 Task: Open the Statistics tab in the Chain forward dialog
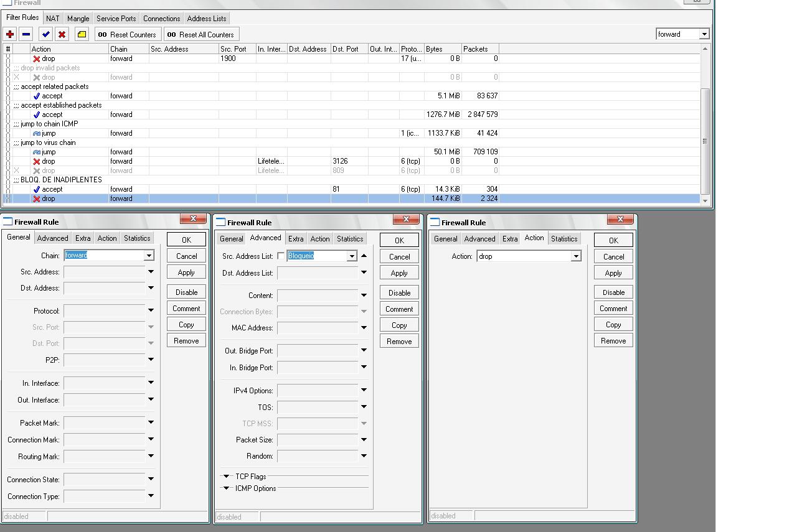137,238
